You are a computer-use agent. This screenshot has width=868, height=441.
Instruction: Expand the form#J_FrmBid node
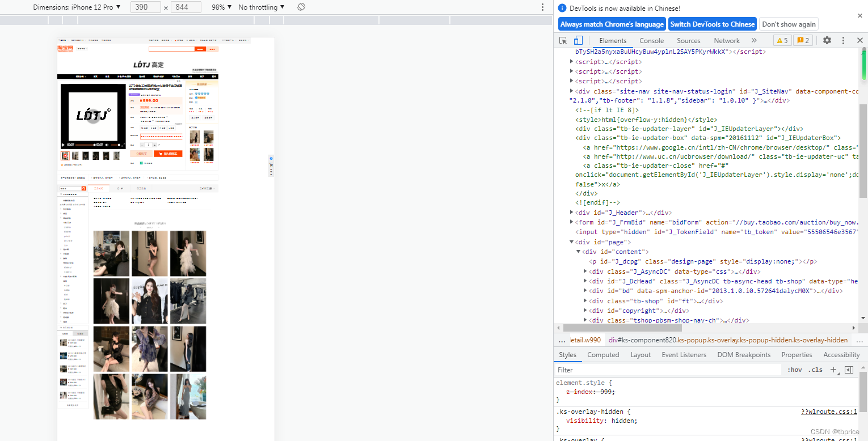(x=572, y=222)
